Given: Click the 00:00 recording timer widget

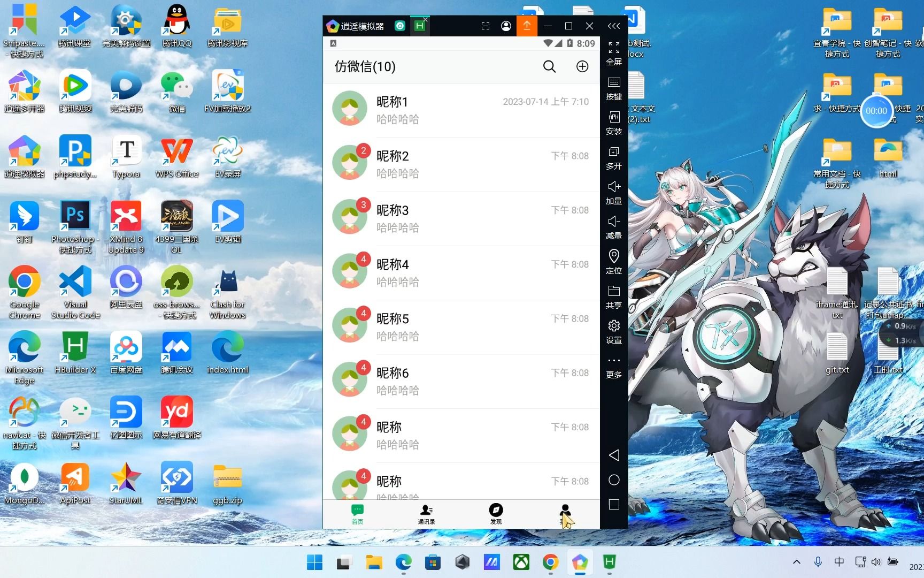Looking at the screenshot, I should 876,111.
